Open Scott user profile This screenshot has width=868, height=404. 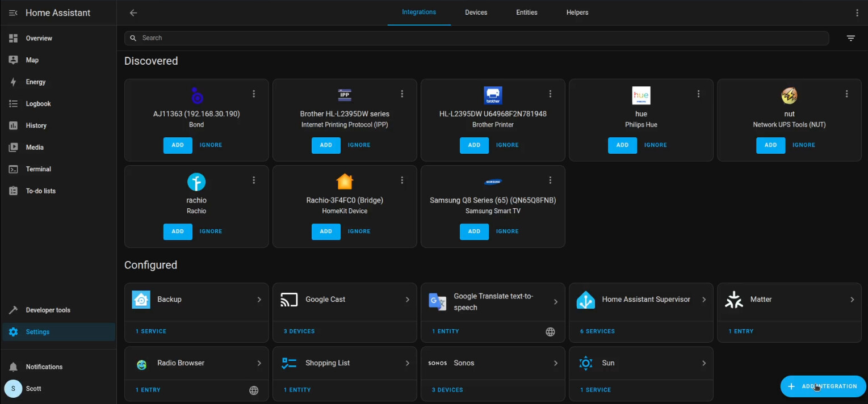point(58,389)
